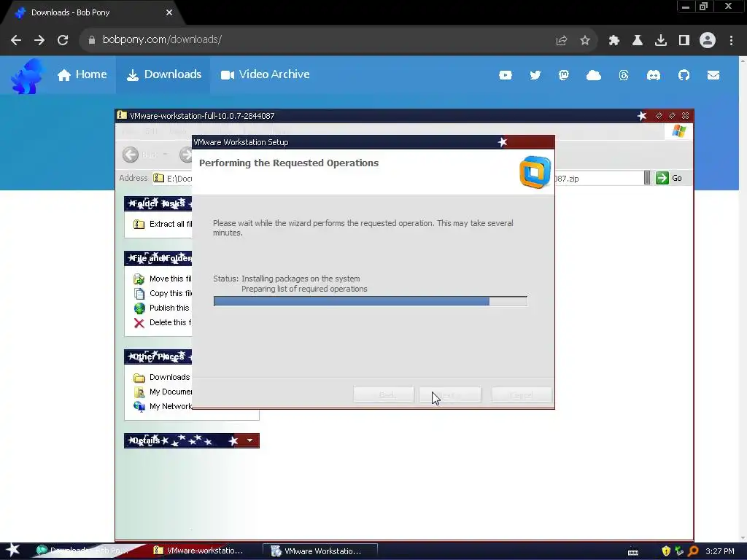Select Copy this file task
The height and width of the screenshot is (560, 747).
tap(163, 293)
